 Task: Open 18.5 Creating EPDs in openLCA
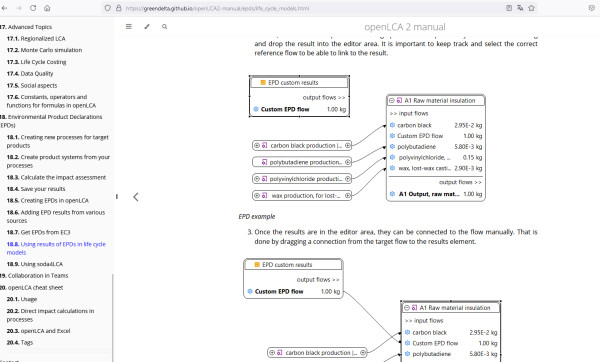click(x=47, y=201)
